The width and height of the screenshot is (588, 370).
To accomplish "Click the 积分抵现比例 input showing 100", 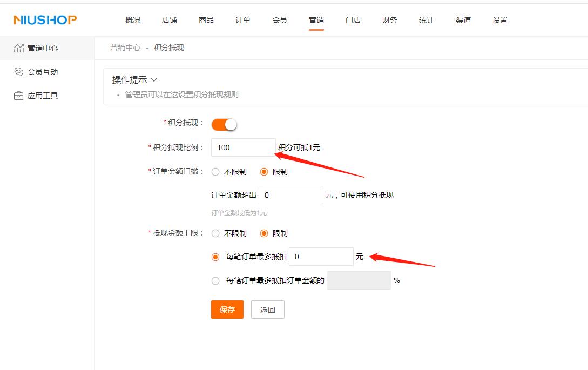I will coord(243,147).
